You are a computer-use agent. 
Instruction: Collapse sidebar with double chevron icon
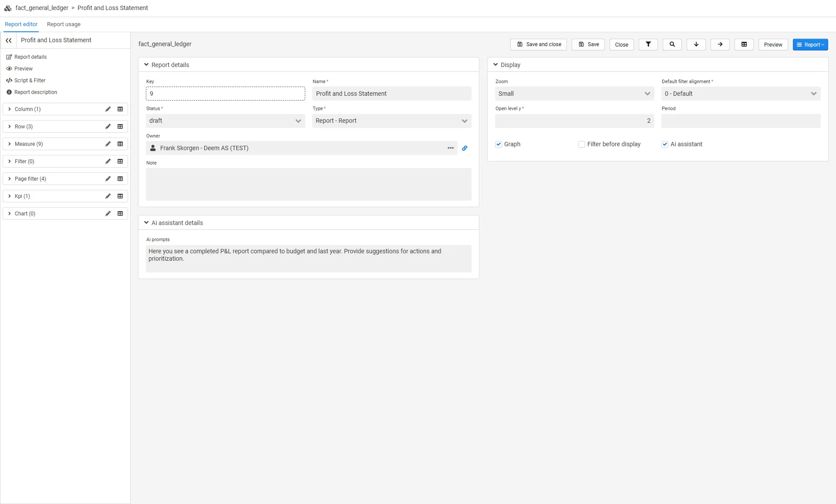tap(9, 40)
